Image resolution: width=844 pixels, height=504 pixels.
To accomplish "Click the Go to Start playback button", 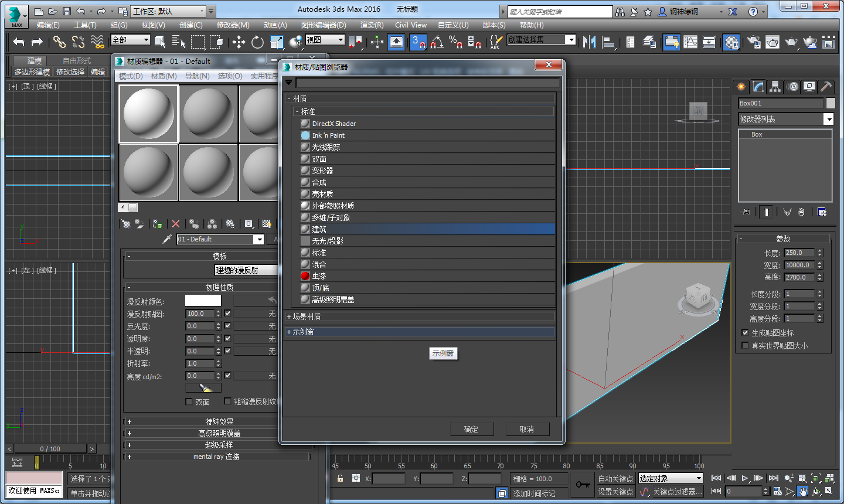I will click(716, 478).
